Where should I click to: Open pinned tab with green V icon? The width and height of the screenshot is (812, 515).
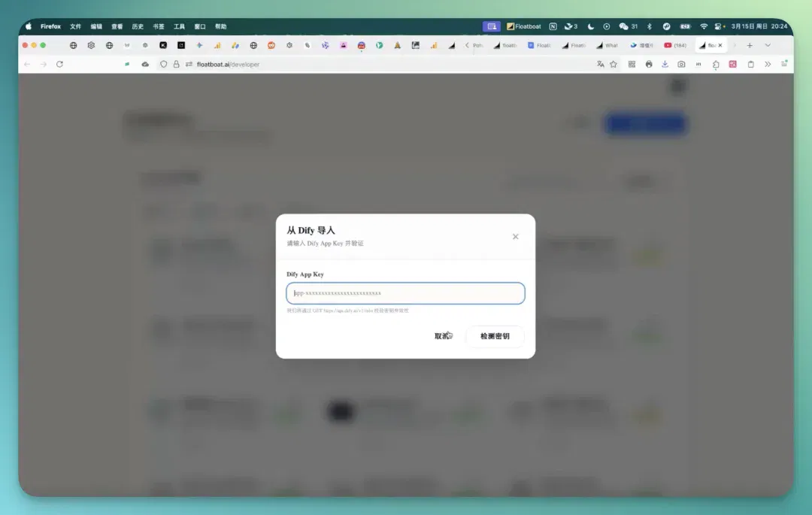[x=380, y=46]
